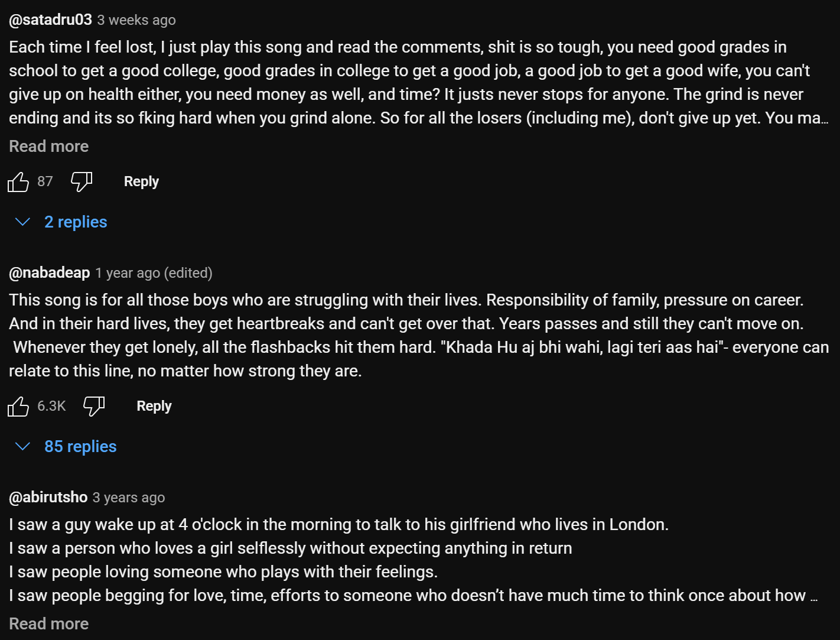Open the @nabadeap channel profile
This screenshot has width=840, height=640.
50,272
